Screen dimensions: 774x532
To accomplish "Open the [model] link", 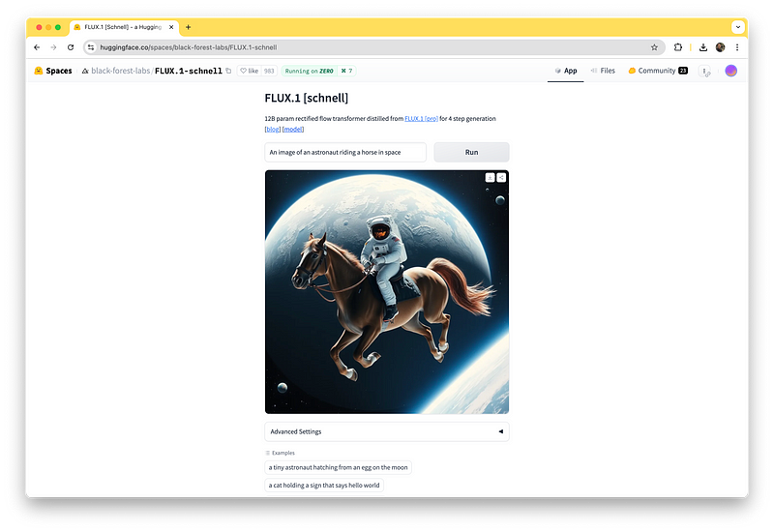I will pyautogui.click(x=293, y=130).
